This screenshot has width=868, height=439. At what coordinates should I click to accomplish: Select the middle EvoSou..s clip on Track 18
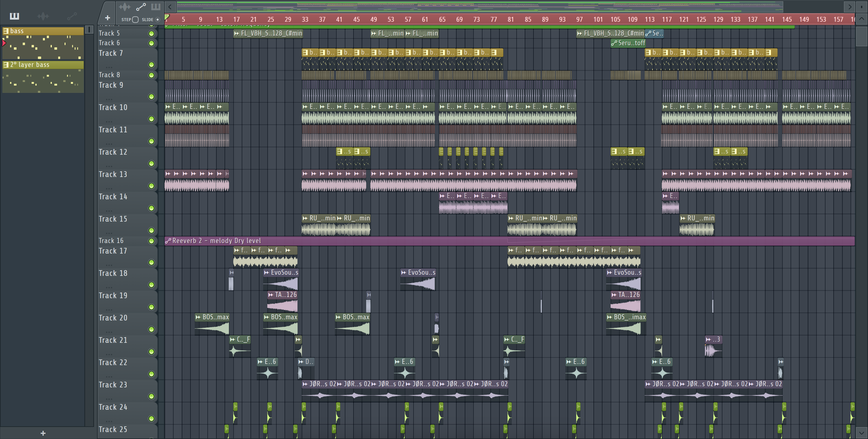418,280
